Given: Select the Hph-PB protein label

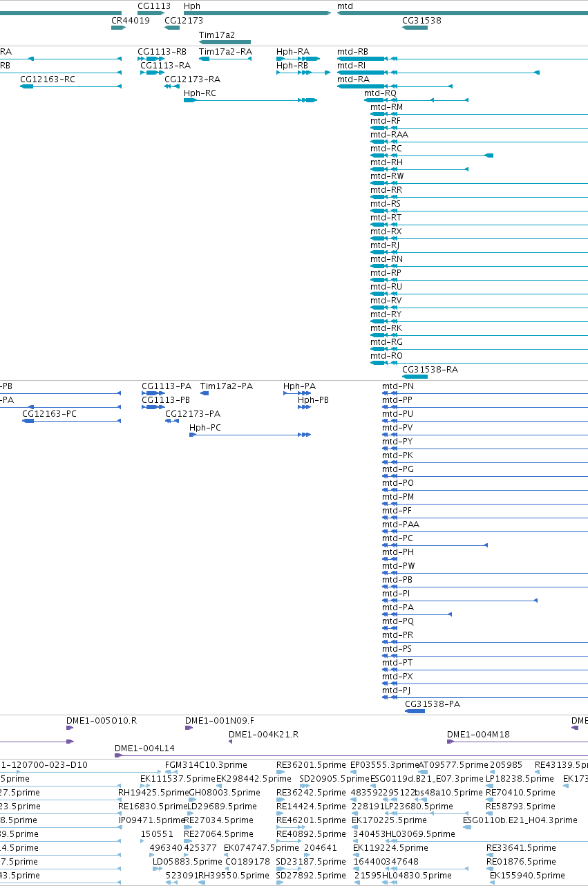Looking at the screenshot, I should [x=313, y=399].
